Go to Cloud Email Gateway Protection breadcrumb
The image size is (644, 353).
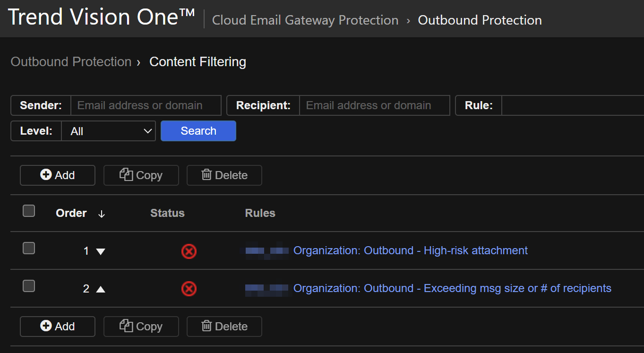pos(305,20)
